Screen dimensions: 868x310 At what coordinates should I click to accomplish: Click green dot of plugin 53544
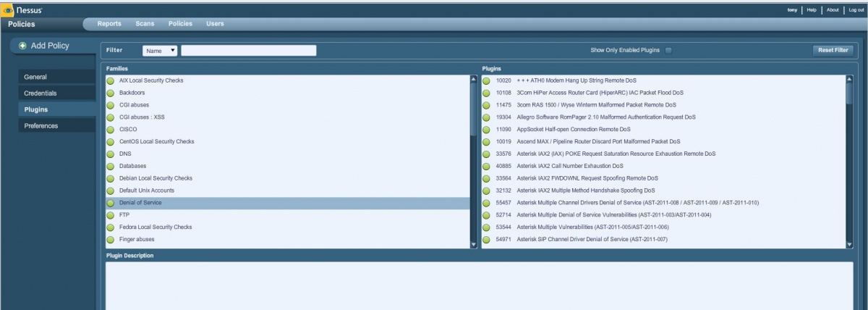point(487,228)
